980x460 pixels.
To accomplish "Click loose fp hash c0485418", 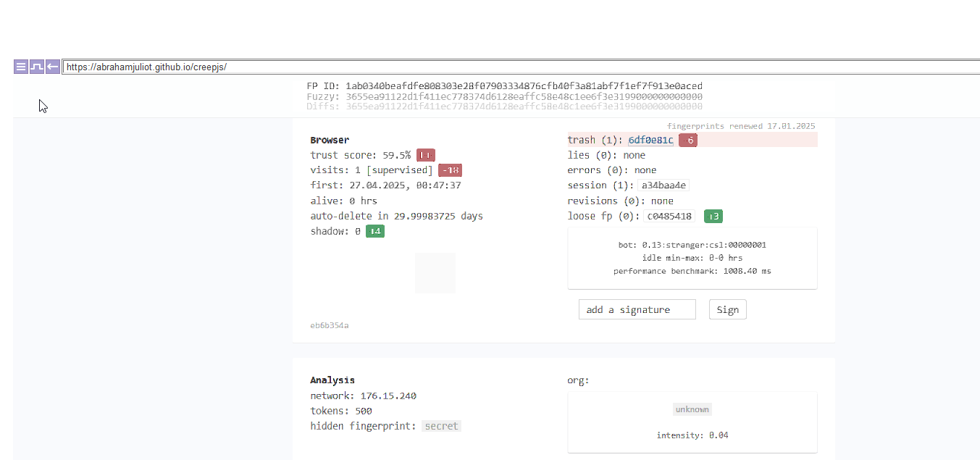I will point(669,216).
